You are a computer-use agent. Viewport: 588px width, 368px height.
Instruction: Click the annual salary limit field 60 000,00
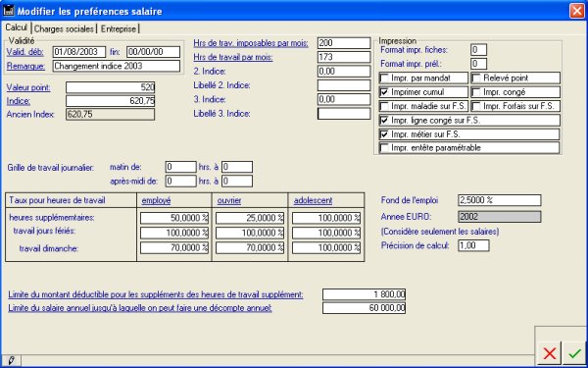pos(364,308)
